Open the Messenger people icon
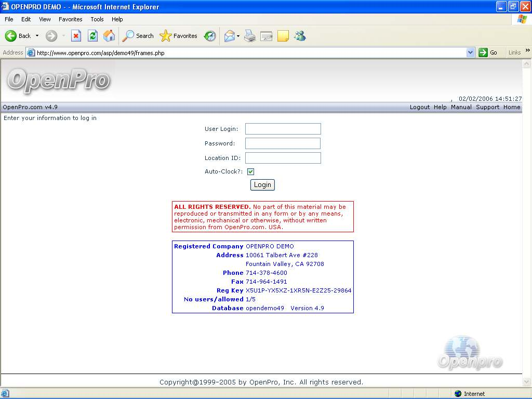 300,36
